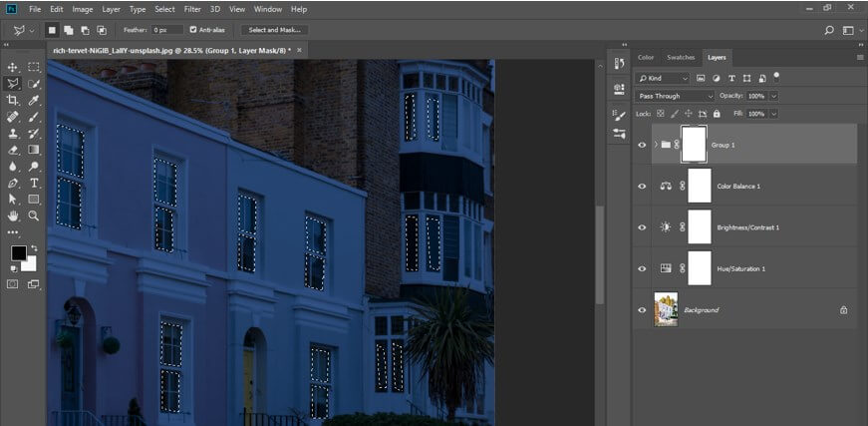Screen dimensions: 868x426
Task: Toggle layer filtering on or off
Action: pyautogui.click(x=776, y=75)
